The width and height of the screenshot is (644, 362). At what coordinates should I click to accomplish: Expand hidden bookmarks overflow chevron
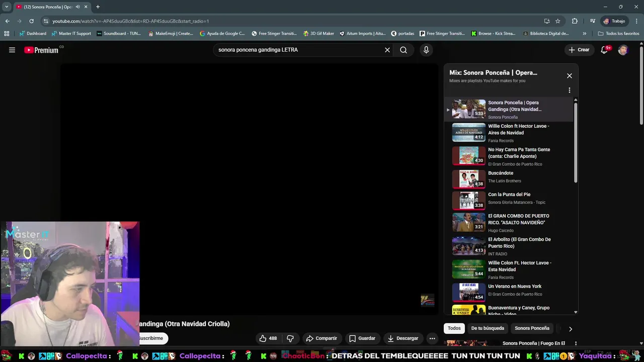(584, 34)
